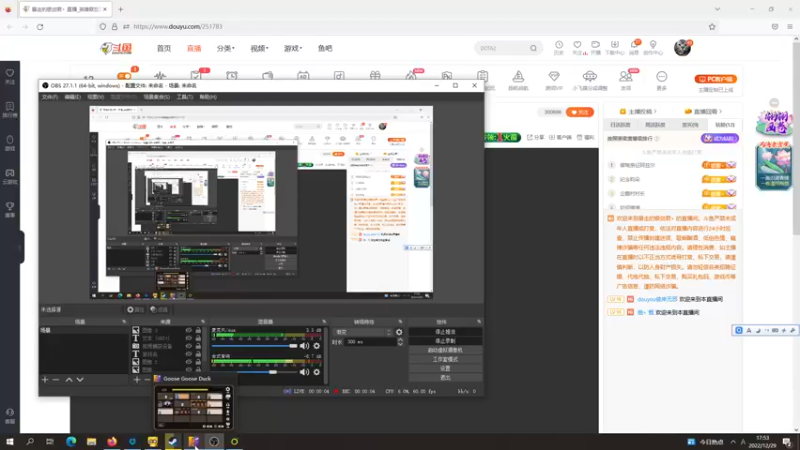Expand the 视频 navigation dropdown
The height and width of the screenshot is (450, 800).
point(259,48)
